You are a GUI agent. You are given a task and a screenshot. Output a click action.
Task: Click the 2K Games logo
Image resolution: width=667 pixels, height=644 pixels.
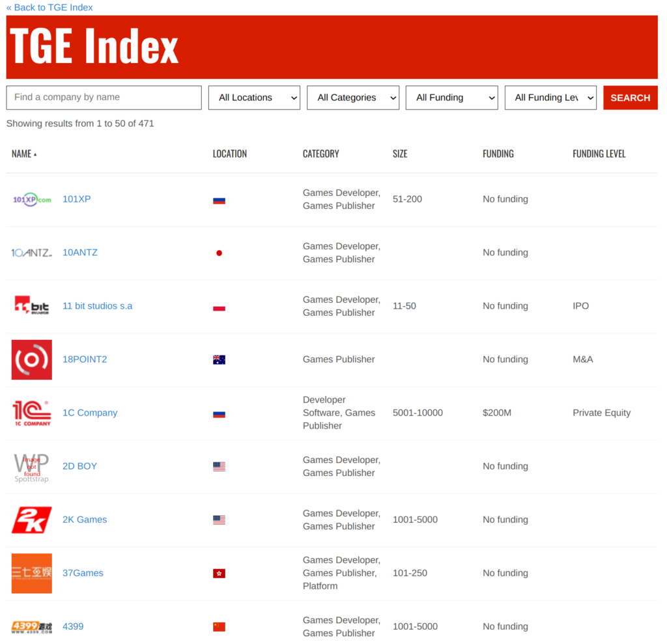click(x=32, y=520)
